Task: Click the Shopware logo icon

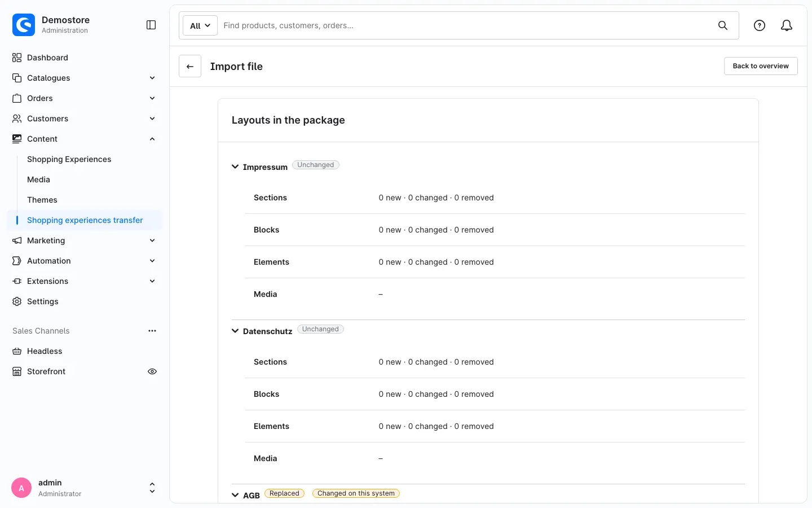Action: [x=24, y=25]
